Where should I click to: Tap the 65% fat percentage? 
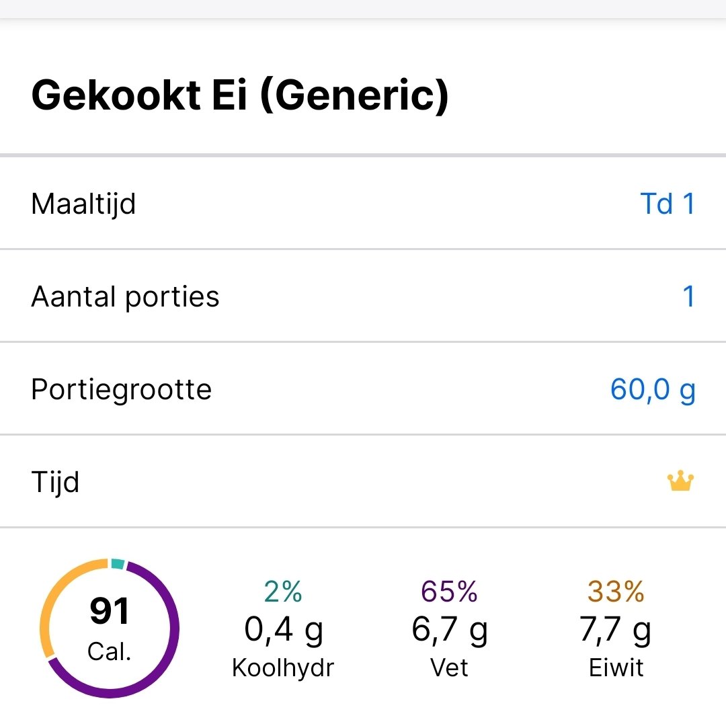click(x=449, y=592)
